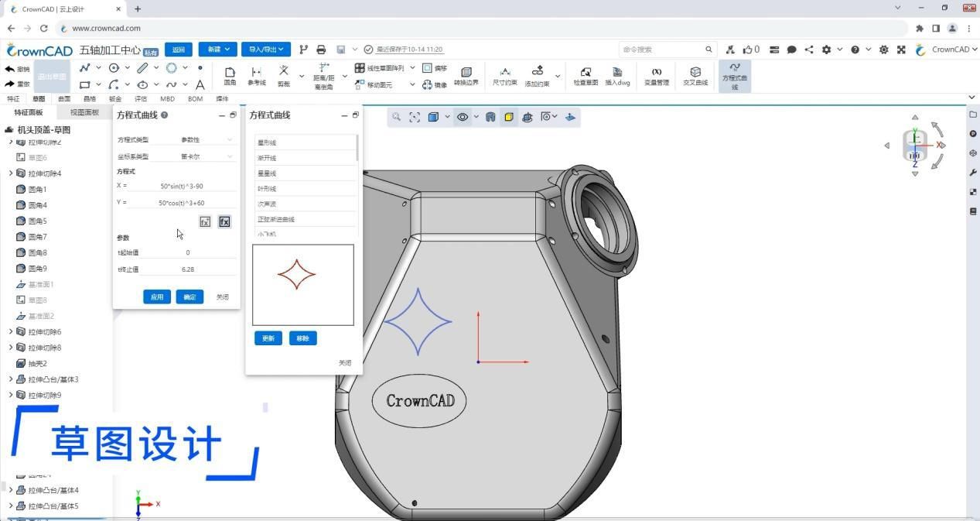Toggle the eye visibility icon in viewport toolbar
Viewport: 980px width, 521px height.
(x=461, y=117)
